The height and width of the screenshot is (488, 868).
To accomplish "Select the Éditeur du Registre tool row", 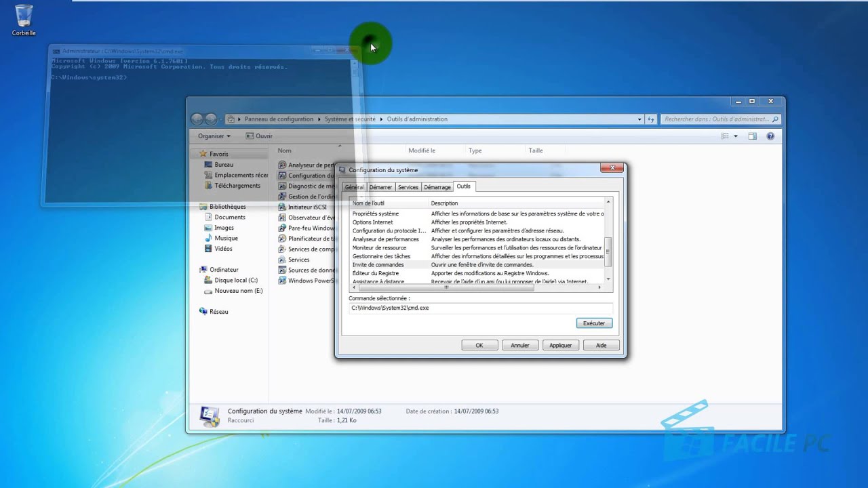I will tap(477, 273).
